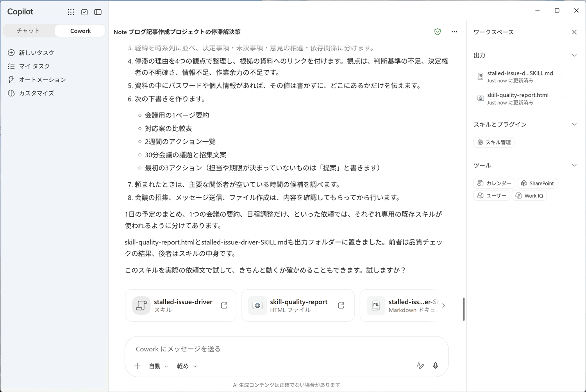The height and width of the screenshot is (392, 586).
Task: Open skill-quality-report.html in workspace outputs
Action: click(517, 98)
